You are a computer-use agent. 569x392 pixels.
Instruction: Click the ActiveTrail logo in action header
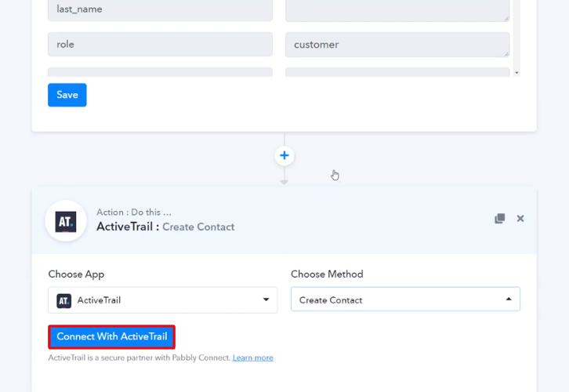[66, 221]
